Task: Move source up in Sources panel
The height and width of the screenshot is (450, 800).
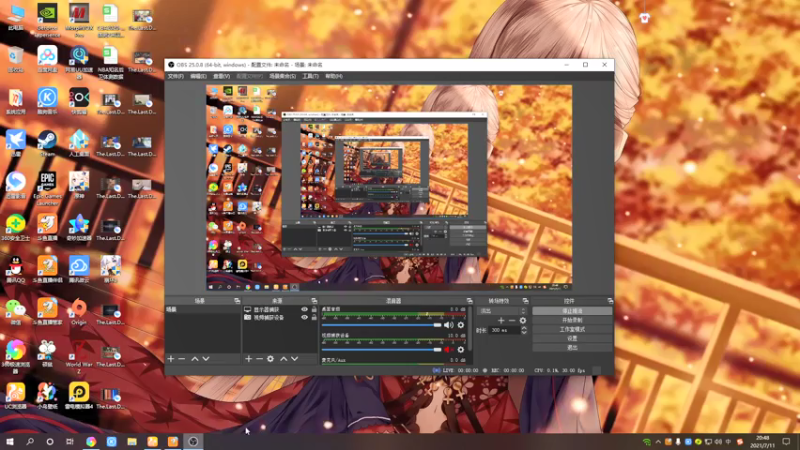Action: point(284,359)
